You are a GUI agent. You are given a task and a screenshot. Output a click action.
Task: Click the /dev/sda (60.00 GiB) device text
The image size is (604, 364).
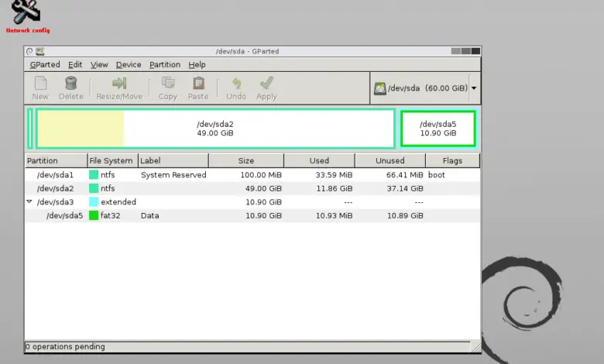pyautogui.click(x=427, y=88)
